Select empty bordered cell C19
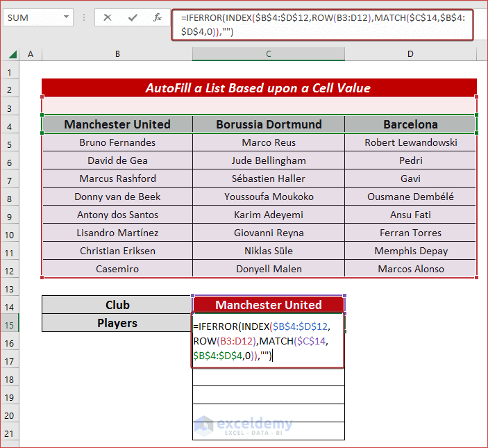Screen dimensions: 488x448 click(x=269, y=395)
